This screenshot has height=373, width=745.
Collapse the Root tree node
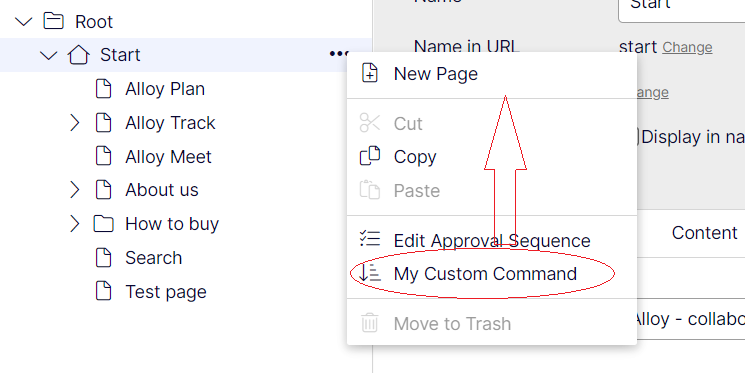pos(23,21)
